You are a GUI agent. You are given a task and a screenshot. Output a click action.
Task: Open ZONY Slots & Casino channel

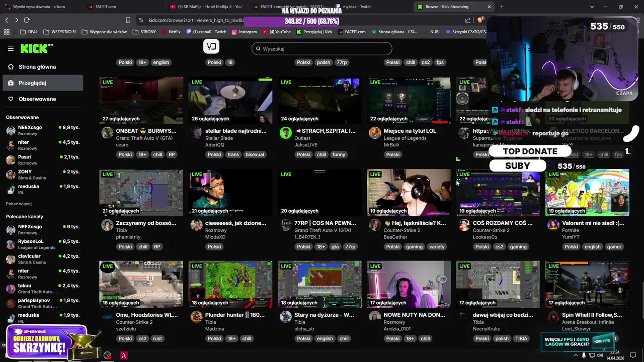point(43,174)
